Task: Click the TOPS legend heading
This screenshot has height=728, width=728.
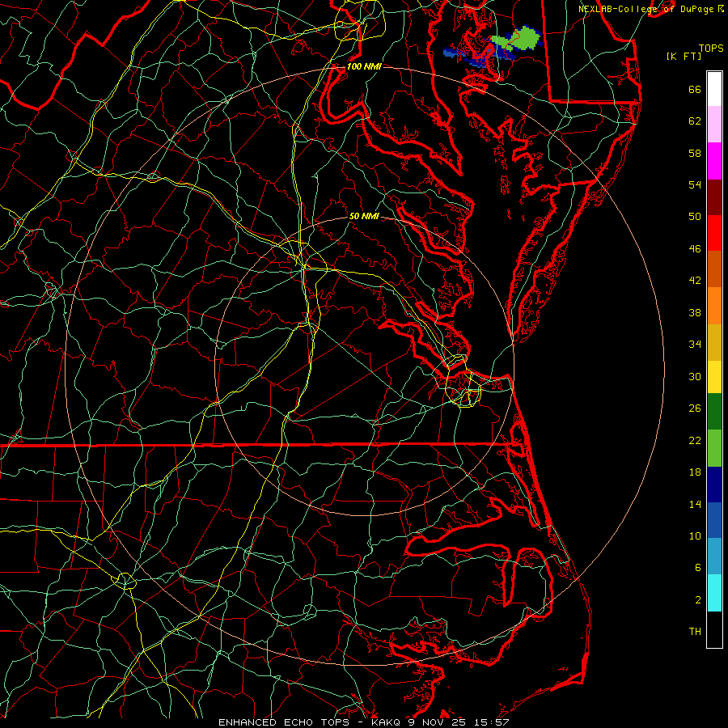Action: coord(711,49)
